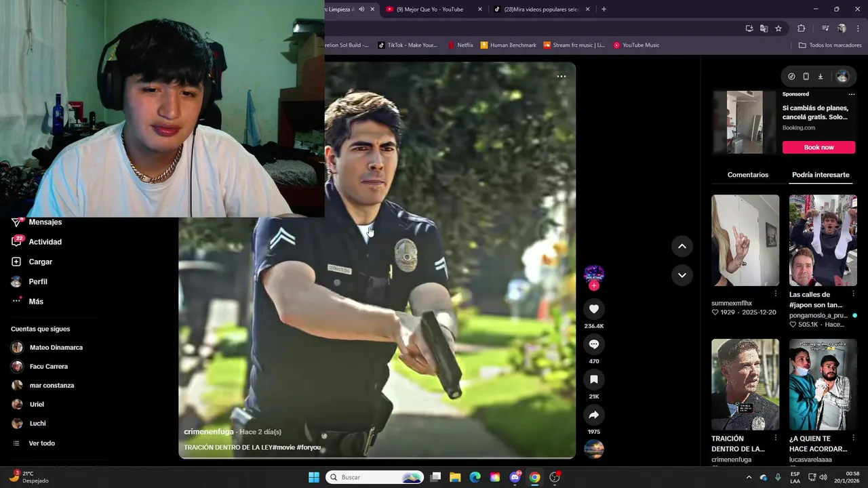
Task: Open the spinning sound disc of the video
Action: pyautogui.click(x=594, y=449)
